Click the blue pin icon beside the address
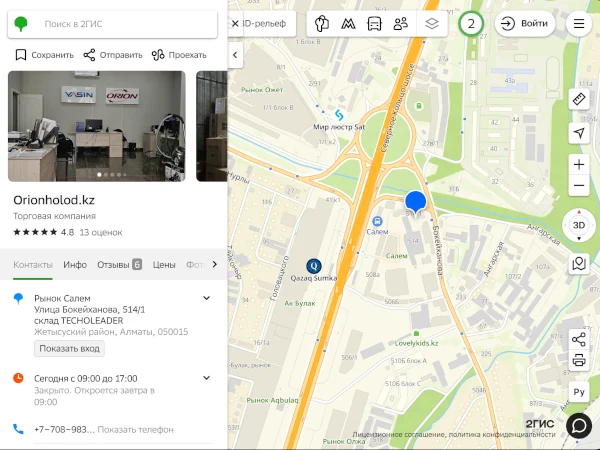This screenshot has width=600, height=450. coord(18,298)
